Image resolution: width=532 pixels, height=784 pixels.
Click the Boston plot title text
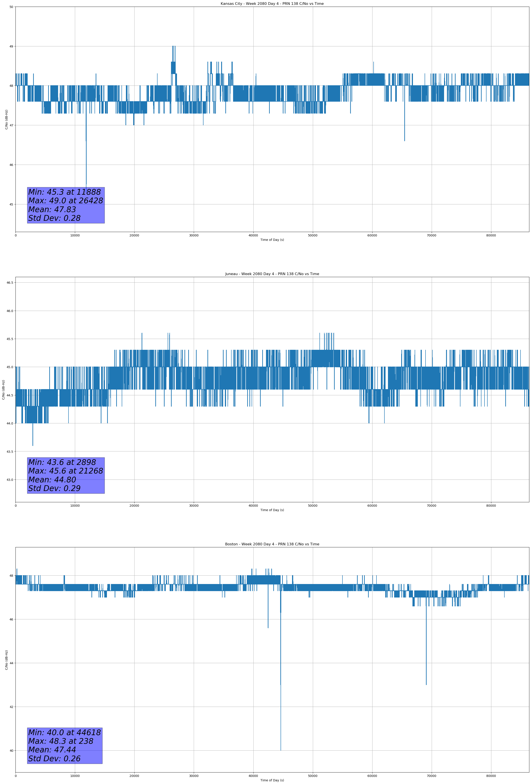(x=272, y=544)
